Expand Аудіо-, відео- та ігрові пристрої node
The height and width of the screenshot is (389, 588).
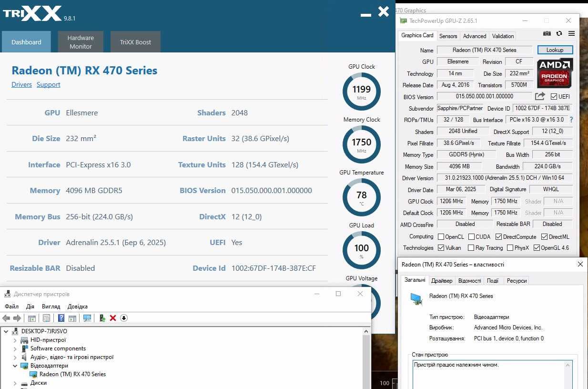point(15,358)
